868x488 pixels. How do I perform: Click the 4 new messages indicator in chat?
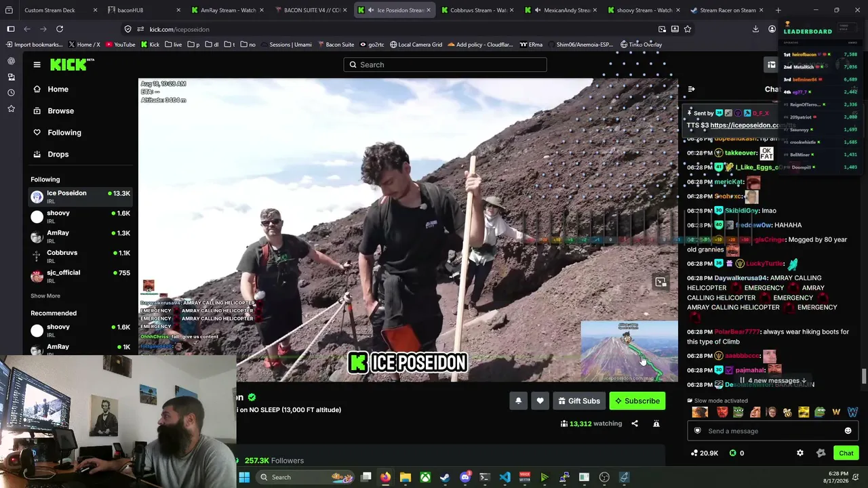773,380
